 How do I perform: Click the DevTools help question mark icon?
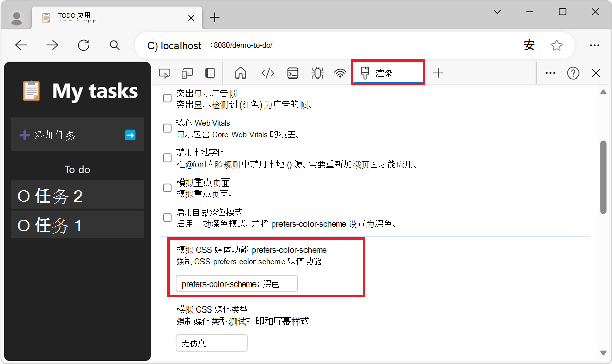(573, 73)
